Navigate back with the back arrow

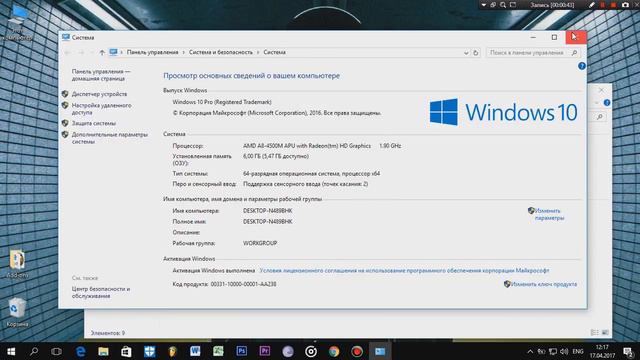pyautogui.click(x=67, y=52)
